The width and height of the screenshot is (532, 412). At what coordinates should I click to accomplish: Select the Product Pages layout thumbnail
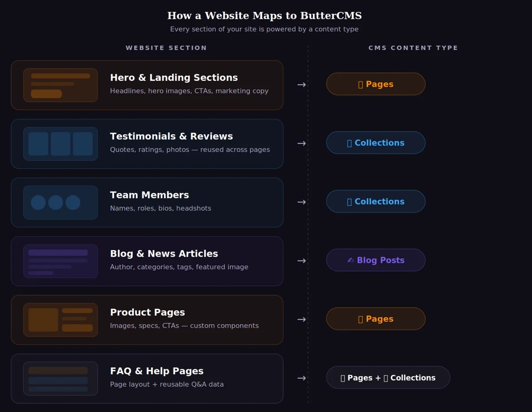click(x=60, y=320)
